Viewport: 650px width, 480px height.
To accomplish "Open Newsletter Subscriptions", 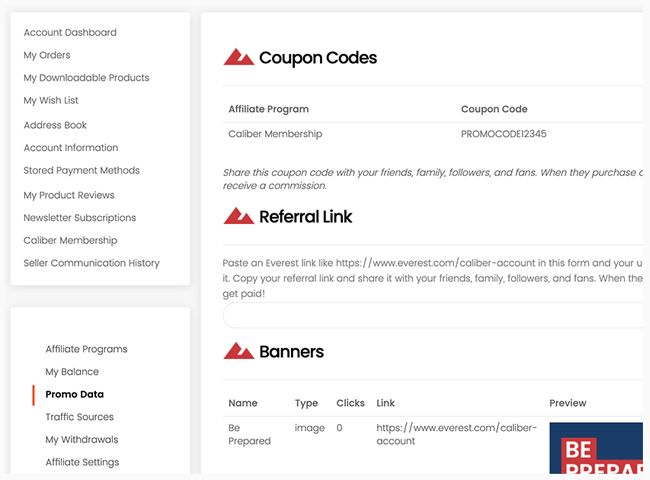I will pyautogui.click(x=80, y=218).
